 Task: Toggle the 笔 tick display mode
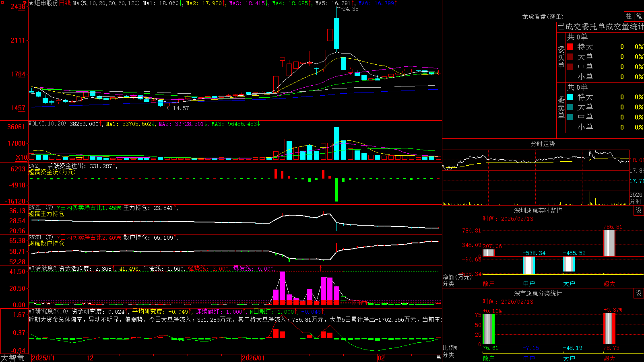[x=639, y=16]
